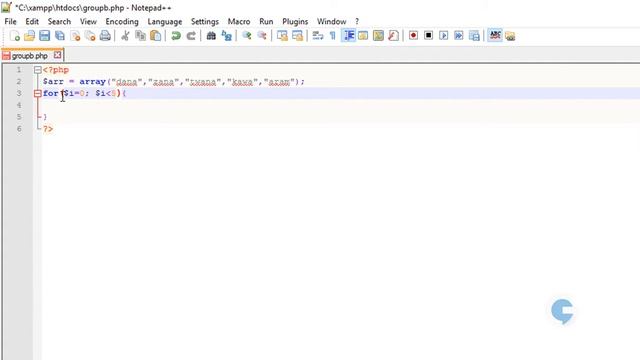The image size is (640, 360).
Task: Collapse the for loop fold on line 3
Action: [38, 93]
